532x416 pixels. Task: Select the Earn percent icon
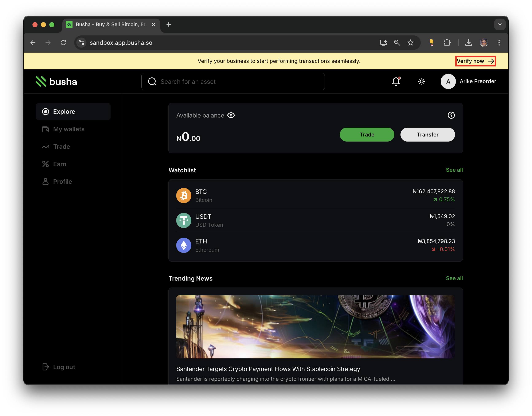coord(46,164)
